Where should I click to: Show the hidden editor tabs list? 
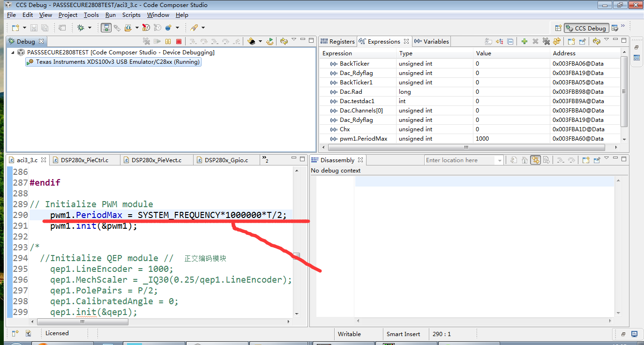(265, 160)
